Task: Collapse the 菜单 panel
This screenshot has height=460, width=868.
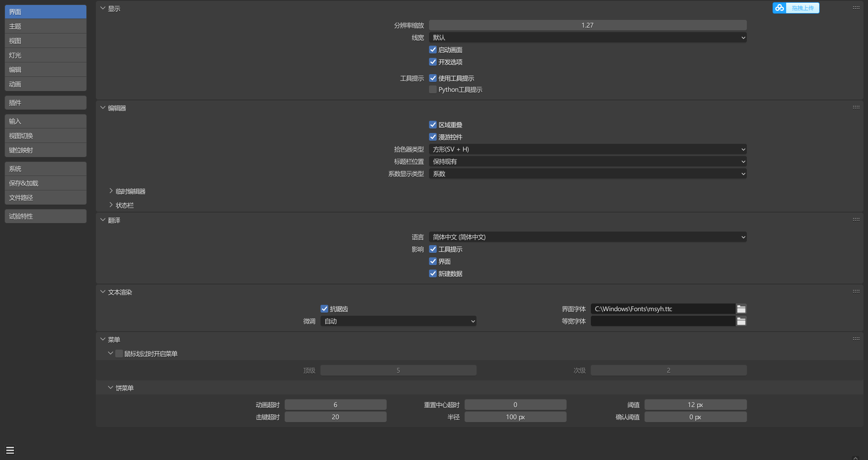Action: pos(103,340)
